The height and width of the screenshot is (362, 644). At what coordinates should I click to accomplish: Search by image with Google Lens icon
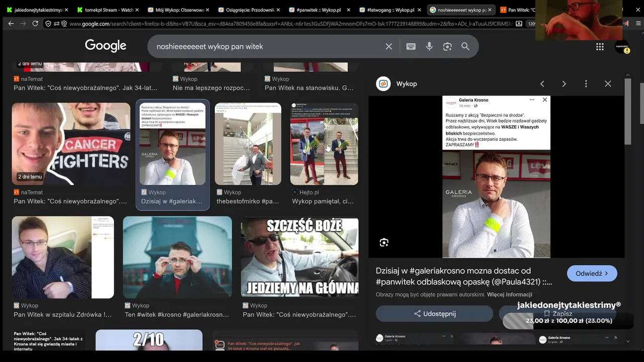click(447, 46)
